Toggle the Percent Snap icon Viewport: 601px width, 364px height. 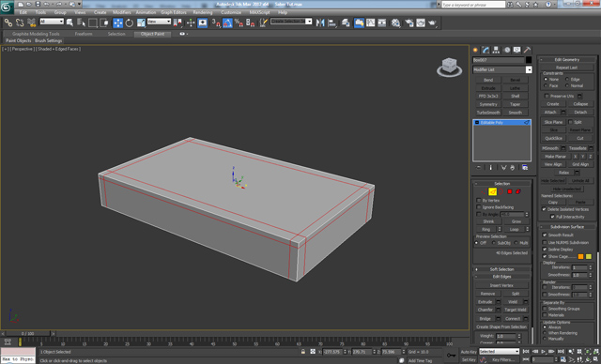pos(239,23)
